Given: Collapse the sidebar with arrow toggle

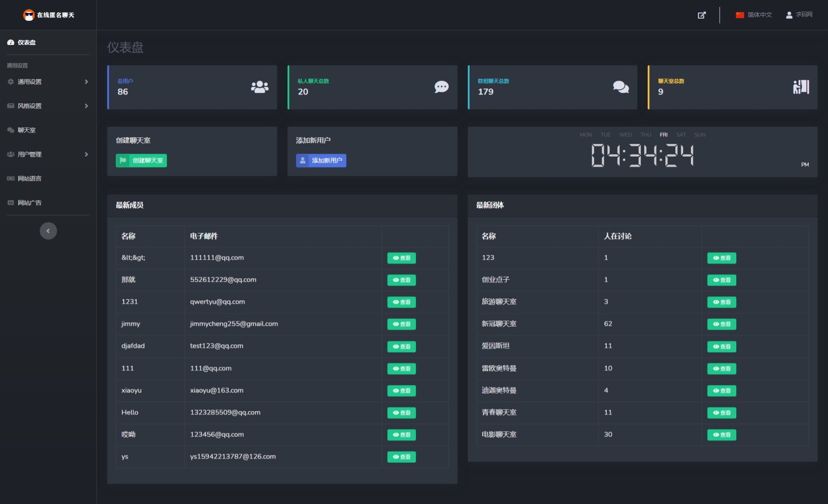Looking at the screenshot, I should pos(48,231).
